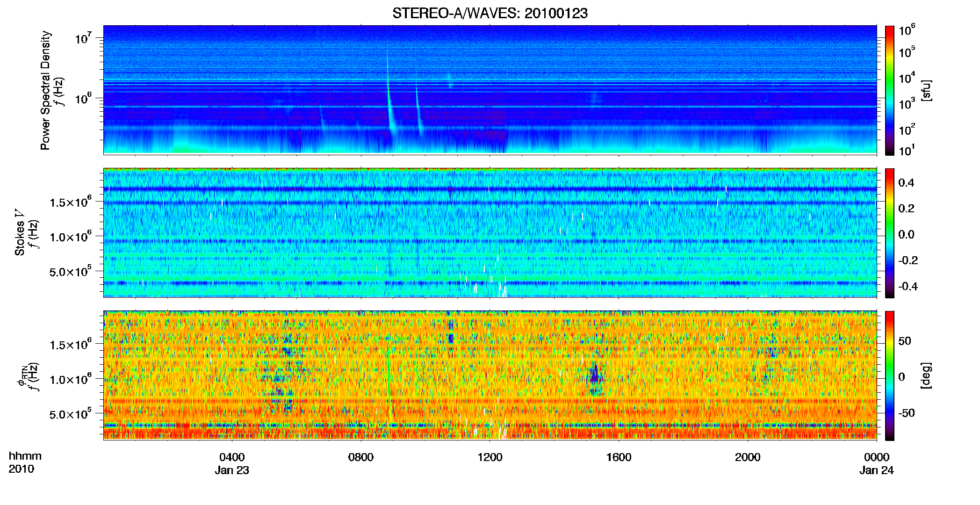Click the sfu color bar of the top panel
Image resolution: width=980 pixels, height=505 pixels.
[x=890, y=90]
